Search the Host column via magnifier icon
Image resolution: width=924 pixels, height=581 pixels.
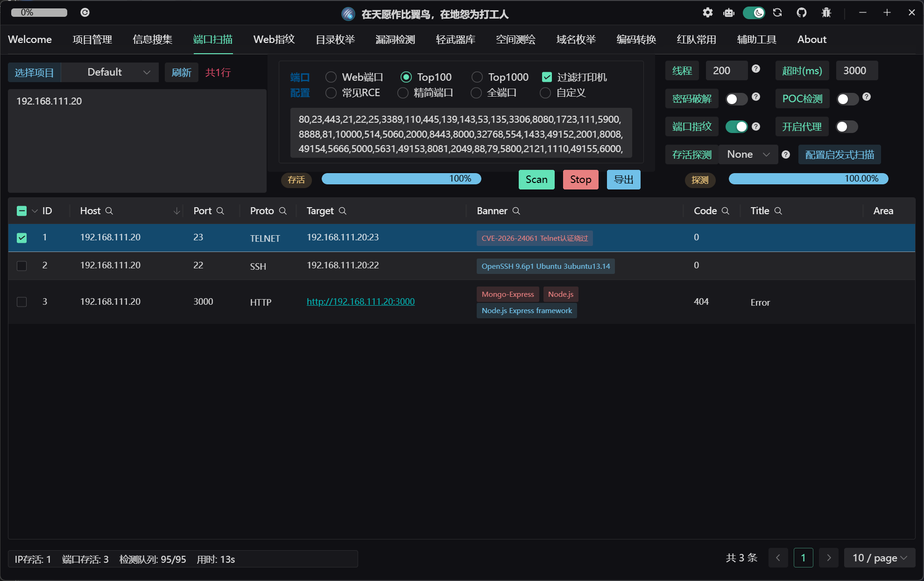point(109,211)
